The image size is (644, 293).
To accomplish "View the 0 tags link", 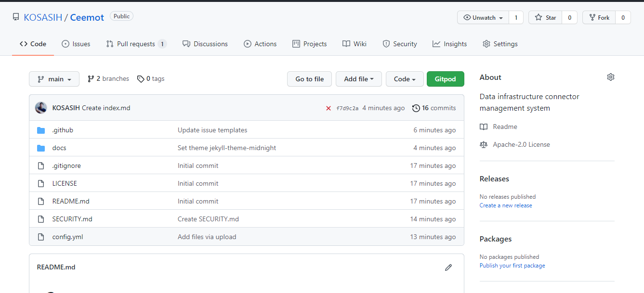I will (151, 78).
